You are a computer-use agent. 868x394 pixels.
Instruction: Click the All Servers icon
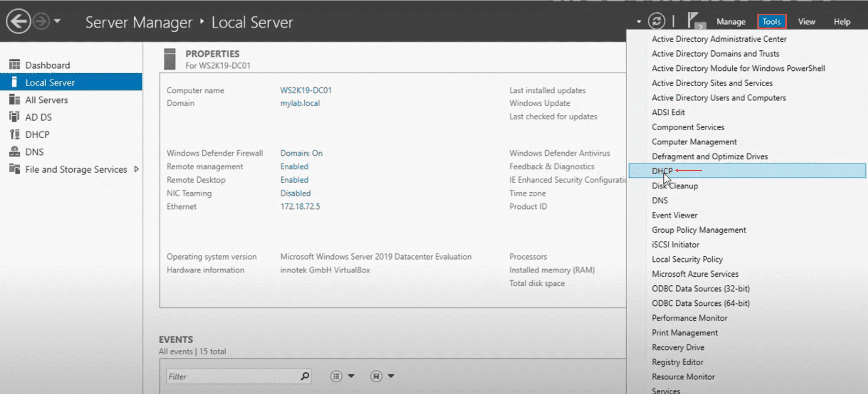tap(15, 100)
